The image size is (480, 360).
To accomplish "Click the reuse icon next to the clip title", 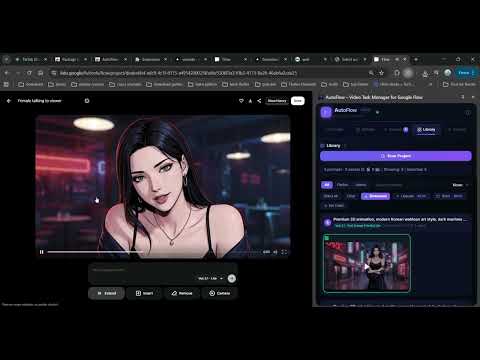I will pos(87,101).
